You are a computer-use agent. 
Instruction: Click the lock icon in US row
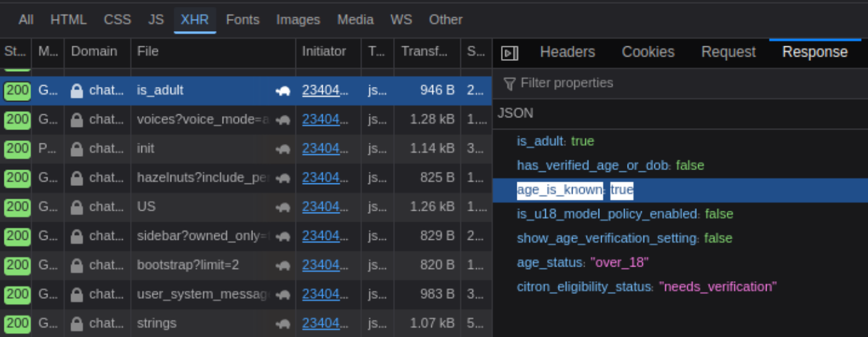coord(77,207)
